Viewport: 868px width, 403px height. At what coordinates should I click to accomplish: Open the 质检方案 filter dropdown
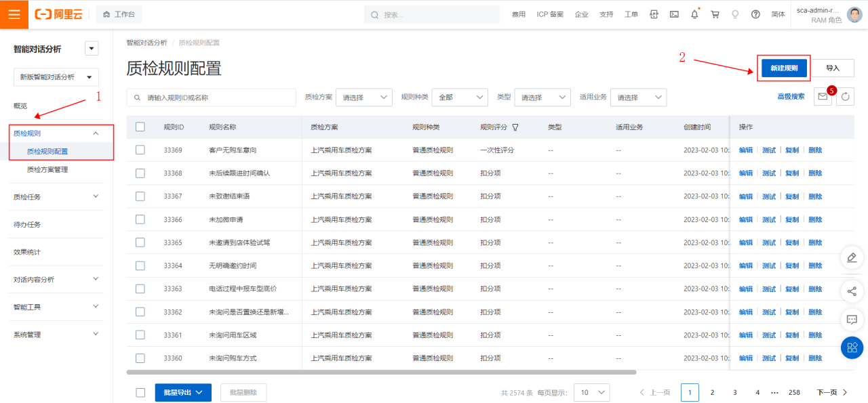pos(363,98)
